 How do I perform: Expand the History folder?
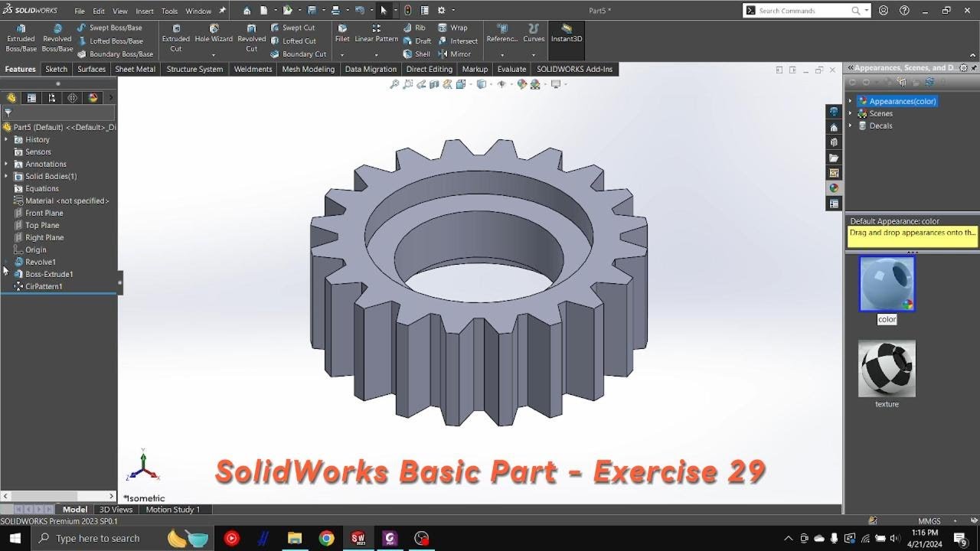click(7, 139)
